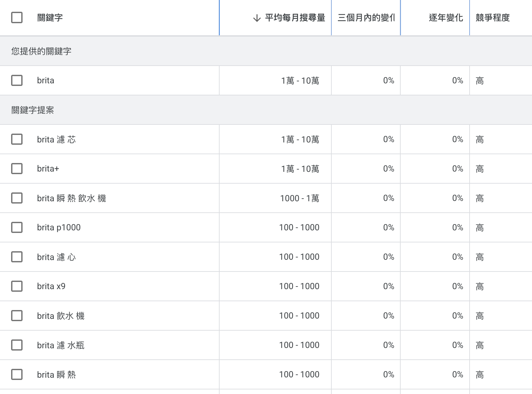
Task: Click keyword text brita 飲水 機
Action: click(61, 316)
